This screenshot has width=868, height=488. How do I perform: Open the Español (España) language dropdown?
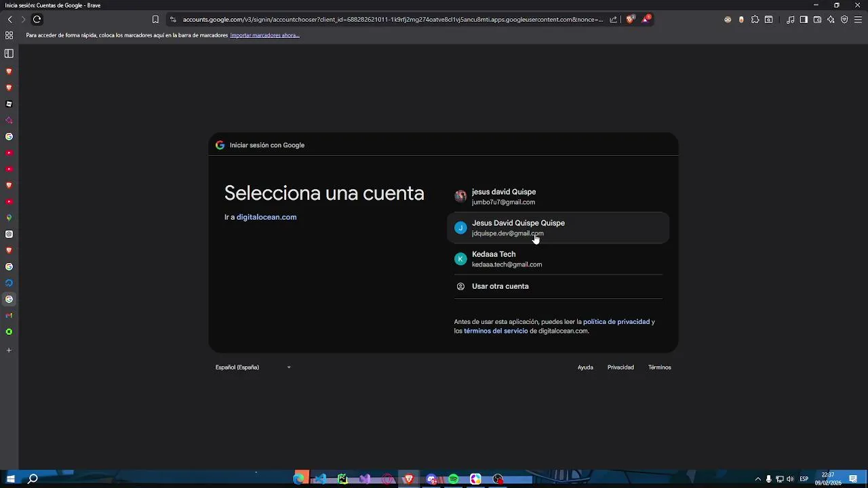(x=253, y=367)
